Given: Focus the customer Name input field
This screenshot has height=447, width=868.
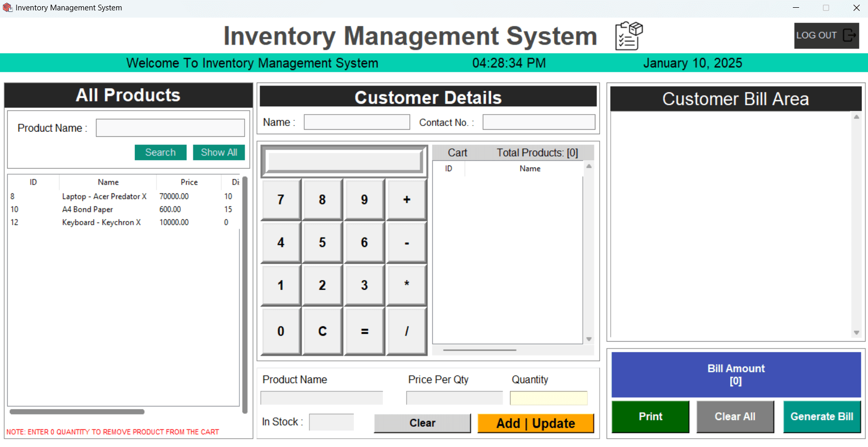Looking at the screenshot, I should coord(357,122).
